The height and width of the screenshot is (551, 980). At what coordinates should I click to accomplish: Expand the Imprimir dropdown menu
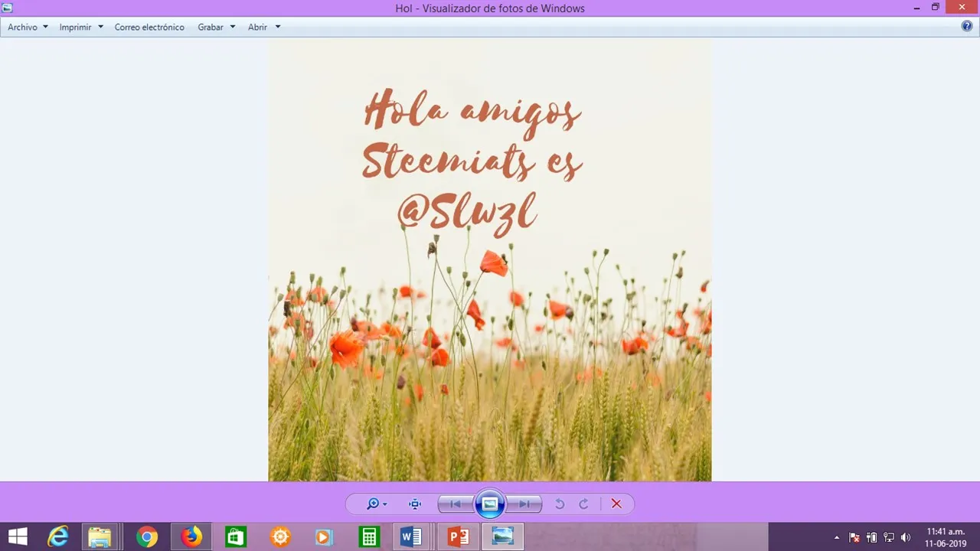coord(81,27)
